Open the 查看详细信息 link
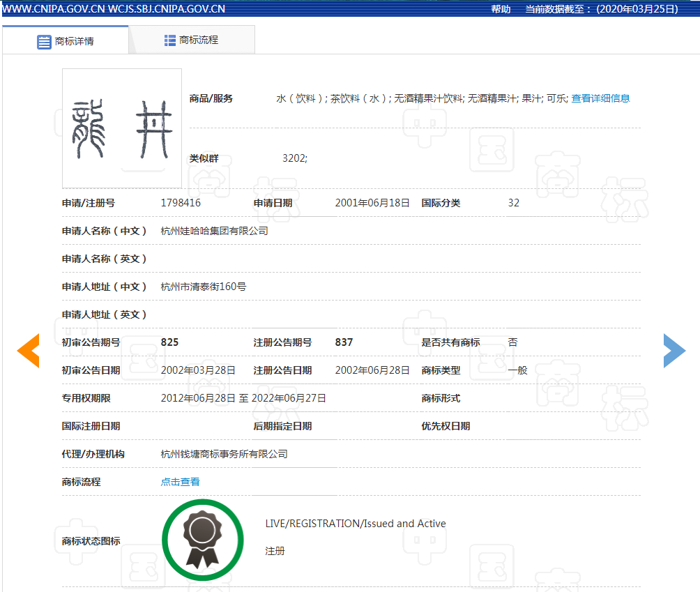This screenshot has height=592, width=700. [600, 98]
